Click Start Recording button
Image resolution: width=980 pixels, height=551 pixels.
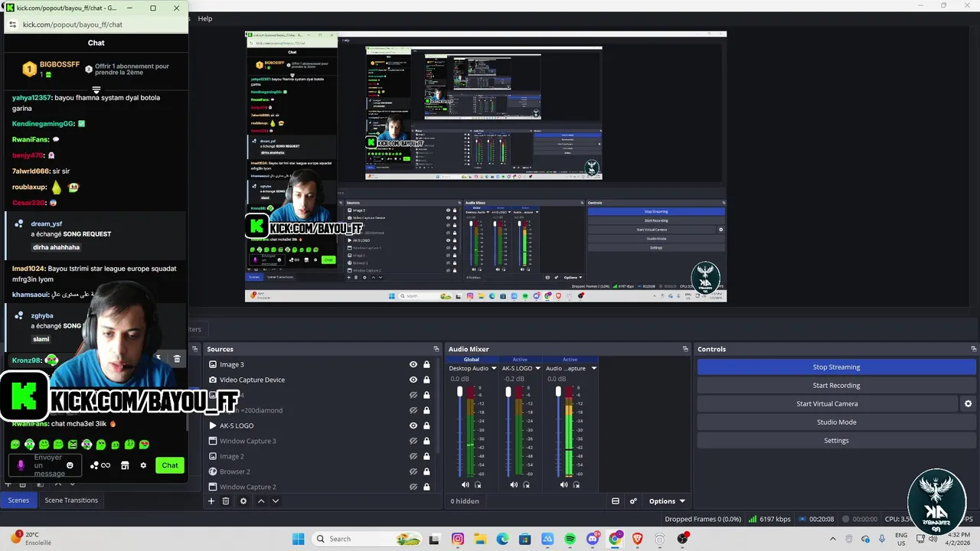[x=836, y=385]
